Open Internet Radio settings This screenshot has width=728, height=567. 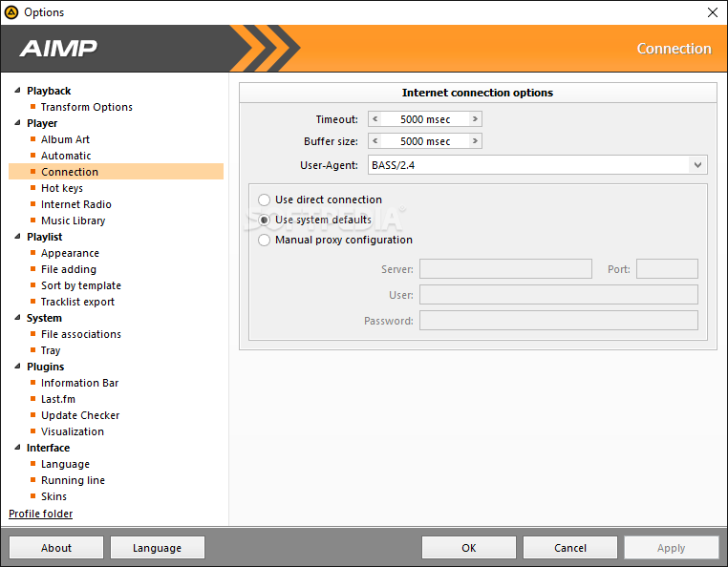[76, 204]
